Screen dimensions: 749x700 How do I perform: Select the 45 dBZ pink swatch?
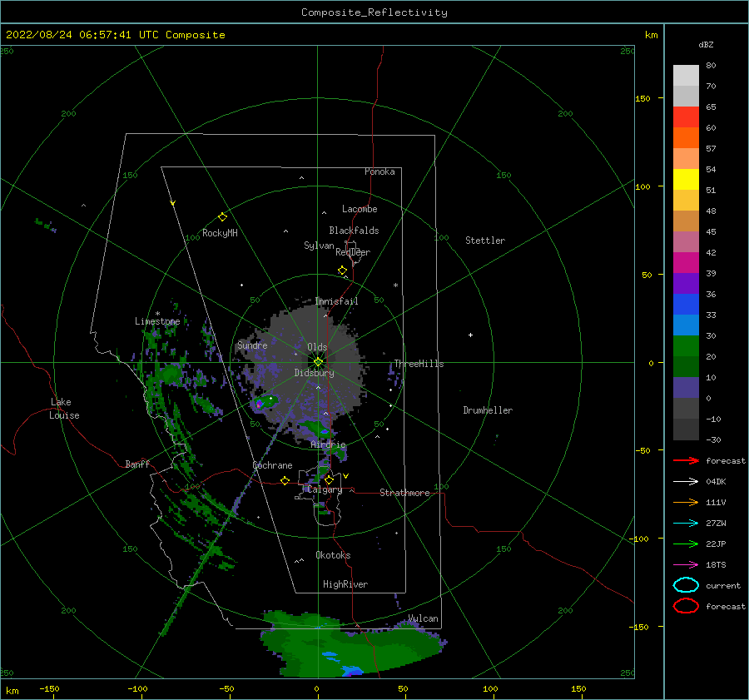[686, 242]
